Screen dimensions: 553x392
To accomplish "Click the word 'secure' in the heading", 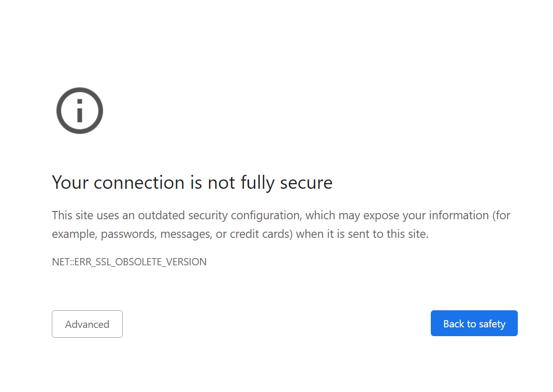I will pos(306,183).
